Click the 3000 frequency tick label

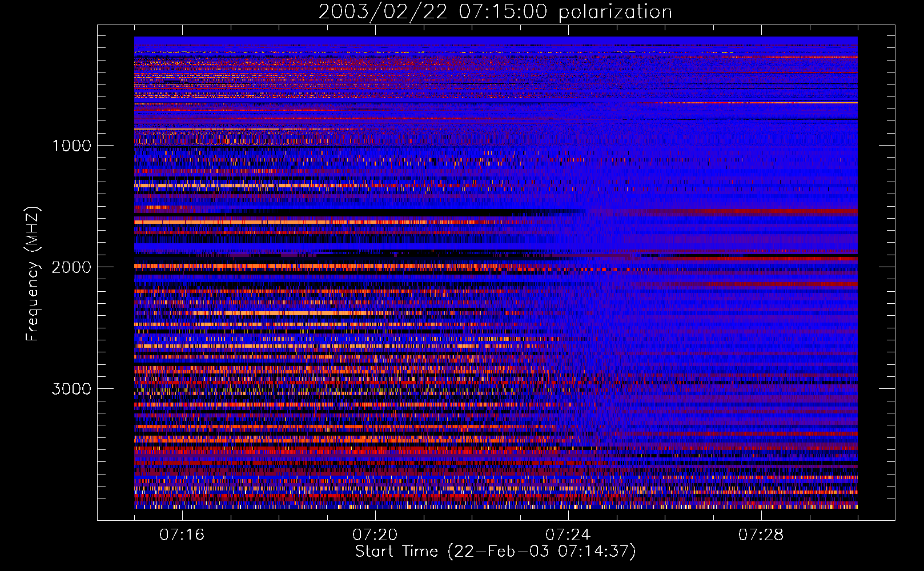[x=71, y=389]
